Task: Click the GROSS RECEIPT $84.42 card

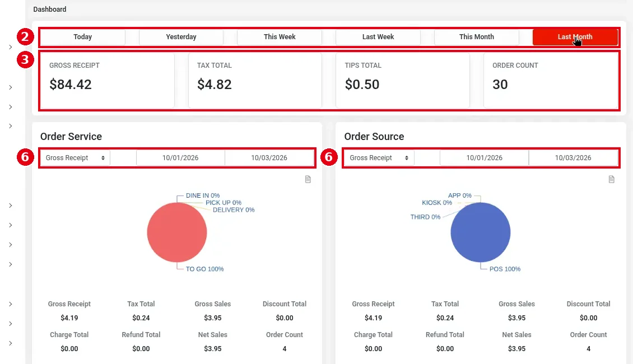Action: [x=108, y=80]
